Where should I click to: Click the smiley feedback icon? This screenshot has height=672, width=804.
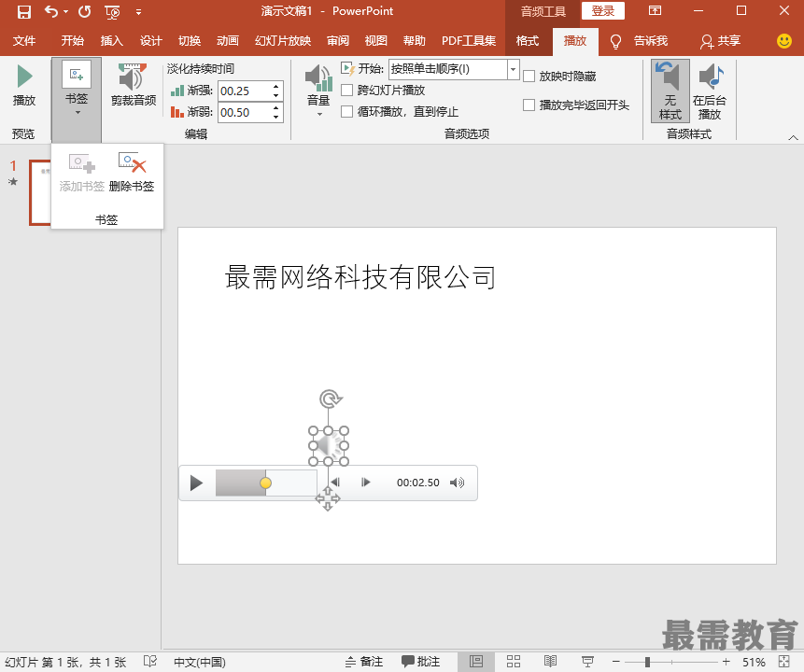tap(784, 41)
